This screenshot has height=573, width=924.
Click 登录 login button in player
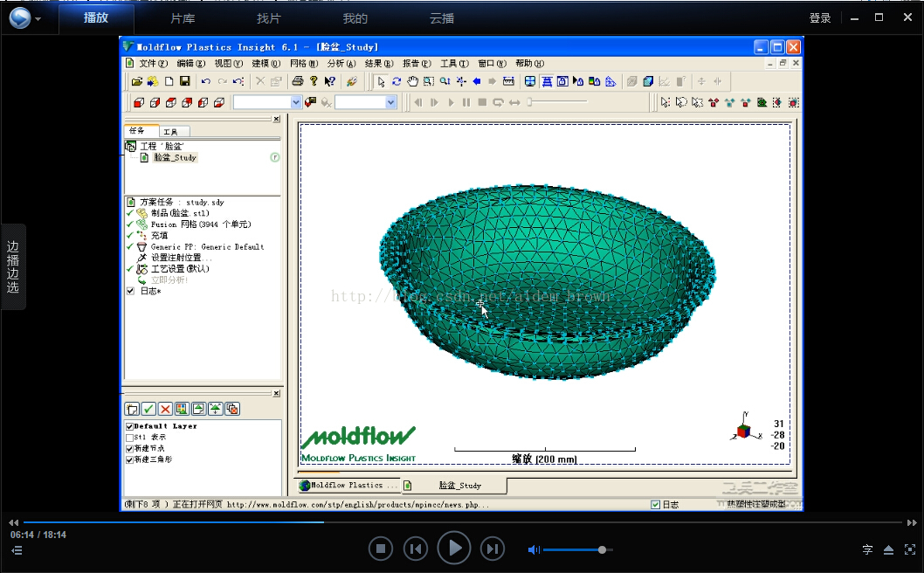coord(820,18)
